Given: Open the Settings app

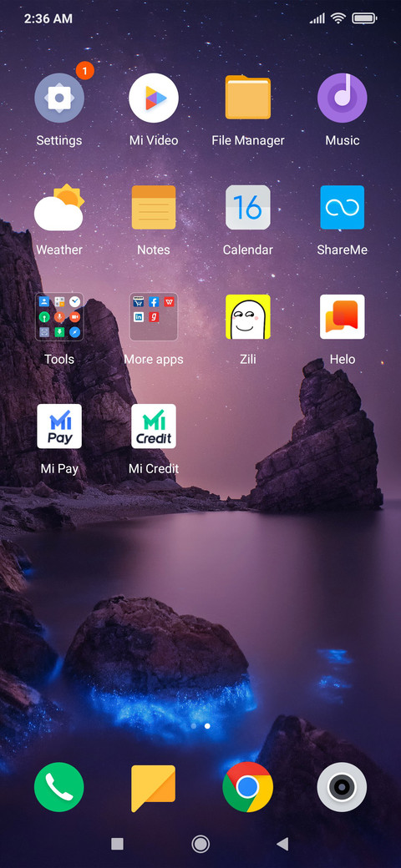Looking at the screenshot, I should click(59, 98).
